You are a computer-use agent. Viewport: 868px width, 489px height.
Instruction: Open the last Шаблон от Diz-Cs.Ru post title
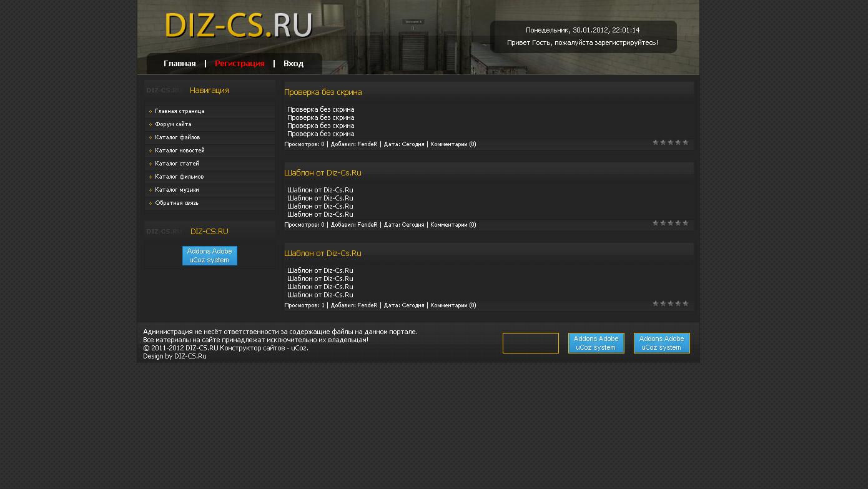coord(323,254)
